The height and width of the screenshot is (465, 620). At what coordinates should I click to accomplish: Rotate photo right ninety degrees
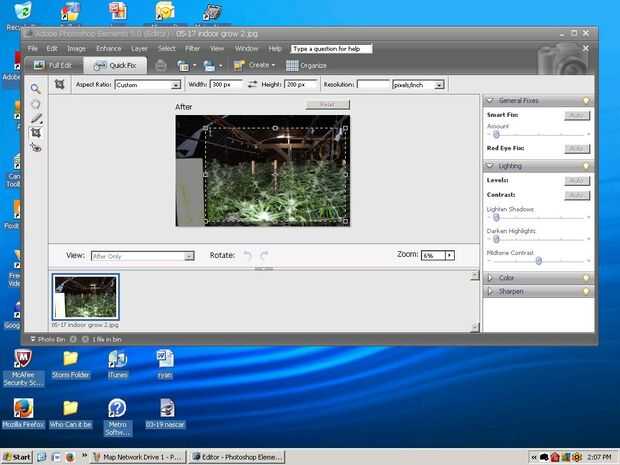264,255
